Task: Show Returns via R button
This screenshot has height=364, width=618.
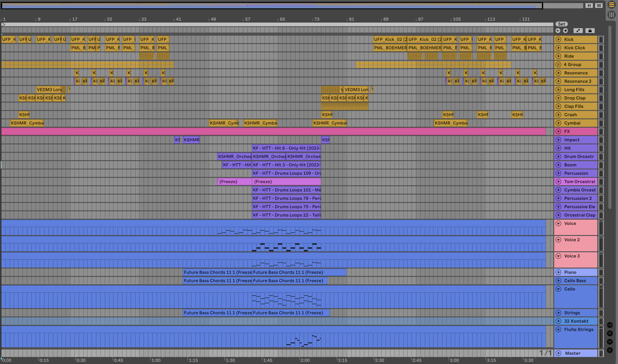Action: tap(610, 333)
